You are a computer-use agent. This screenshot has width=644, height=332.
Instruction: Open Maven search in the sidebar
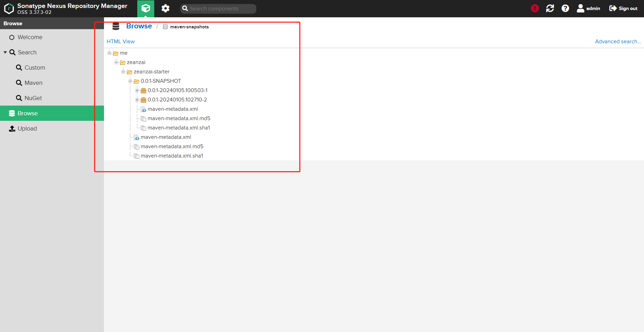pos(33,83)
